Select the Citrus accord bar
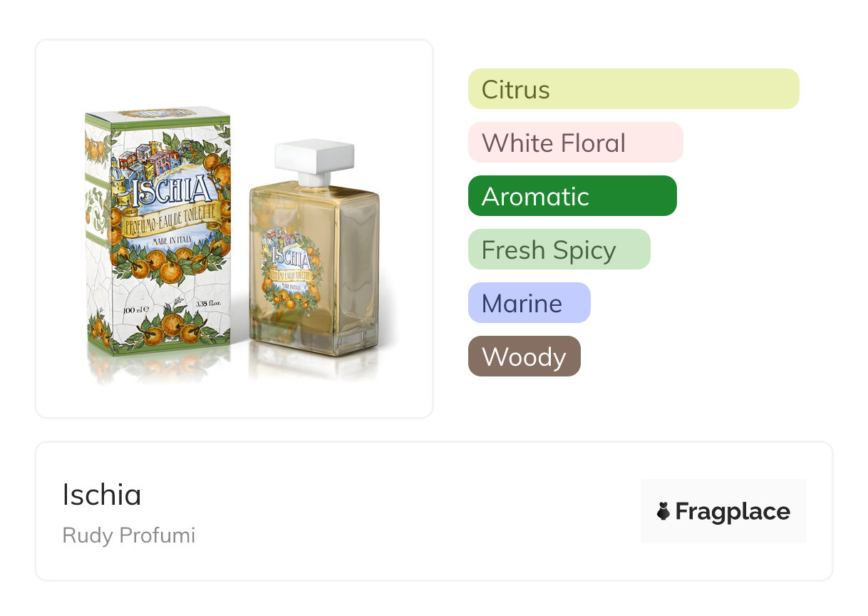This screenshot has width=868, height=616. (x=633, y=89)
